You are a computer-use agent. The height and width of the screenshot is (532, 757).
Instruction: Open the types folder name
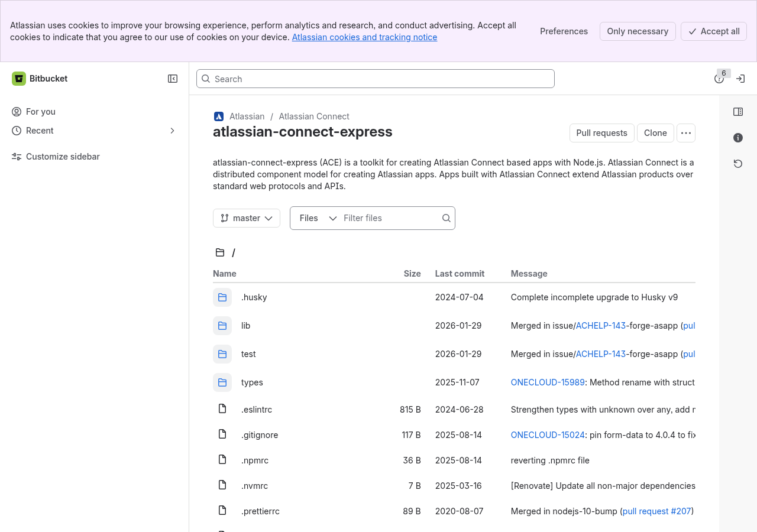(x=252, y=382)
